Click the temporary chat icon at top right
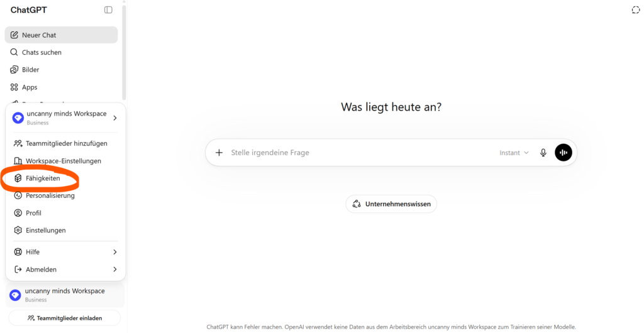The image size is (644, 333). pyautogui.click(x=635, y=10)
